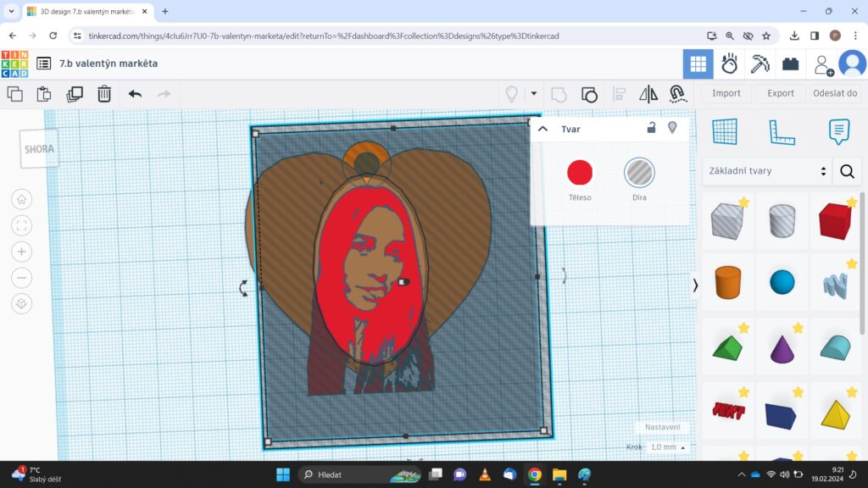The image size is (868, 488).
Task: Toggle the lock editing padlock
Action: (651, 129)
